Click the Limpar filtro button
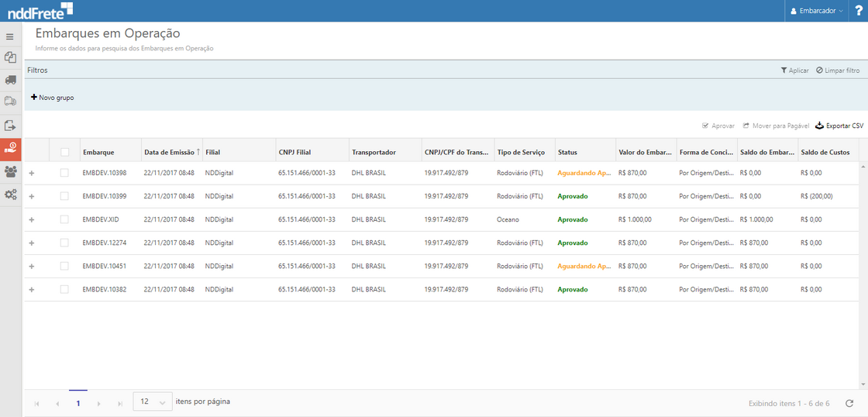The height and width of the screenshot is (417, 868). 838,71
